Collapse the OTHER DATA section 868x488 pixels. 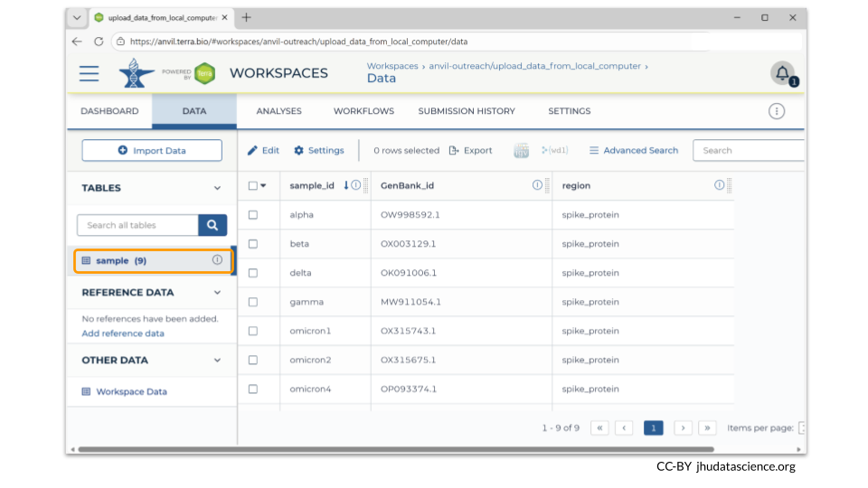click(217, 361)
